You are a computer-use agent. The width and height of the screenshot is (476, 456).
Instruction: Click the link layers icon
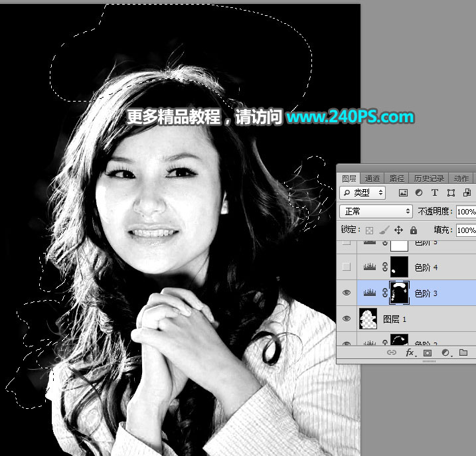[x=392, y=352]
